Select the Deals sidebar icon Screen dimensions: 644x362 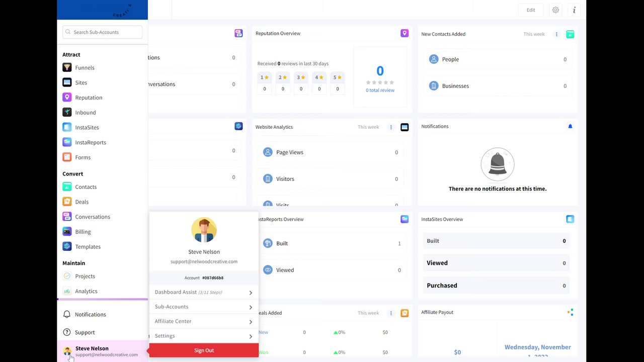[x=67, y=202]
